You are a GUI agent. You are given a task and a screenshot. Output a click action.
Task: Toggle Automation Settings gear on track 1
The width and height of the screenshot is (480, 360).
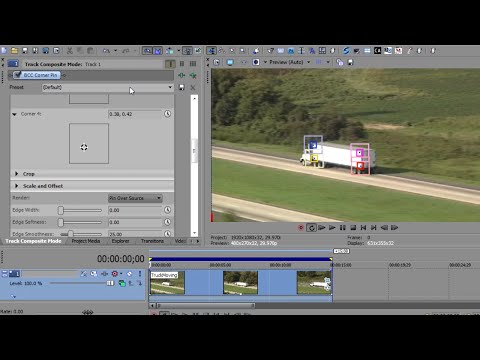coord(115,274)
